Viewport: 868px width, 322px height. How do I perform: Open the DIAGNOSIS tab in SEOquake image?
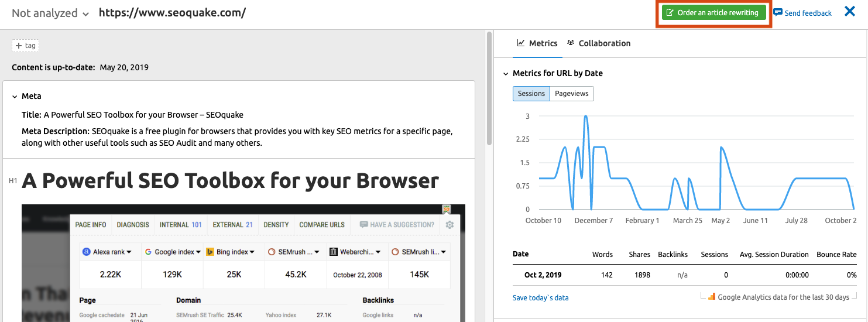pos(133,225)
